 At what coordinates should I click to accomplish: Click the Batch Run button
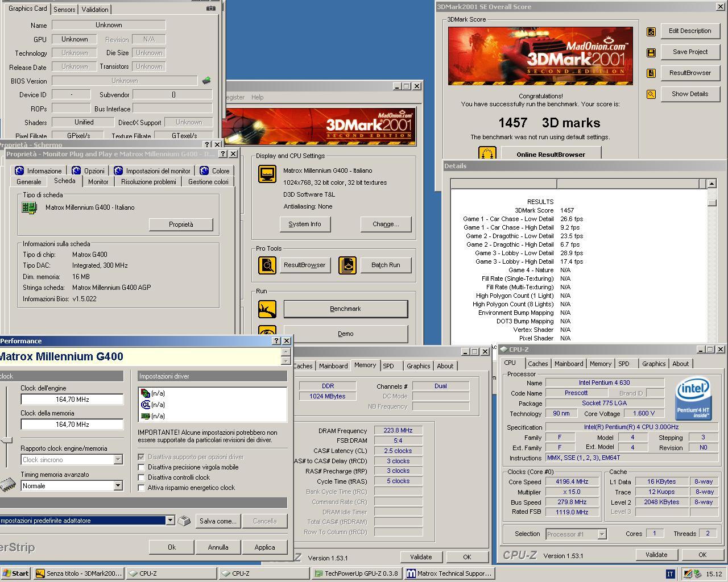(x=386, y=265)
